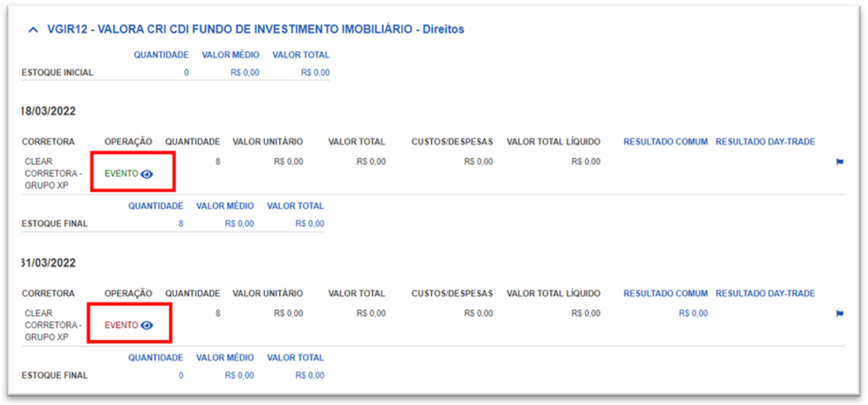Click RESULTADO DAY-TRADE header in the 31/03/2022 table
Screen dimensions: 868x405
765,293
